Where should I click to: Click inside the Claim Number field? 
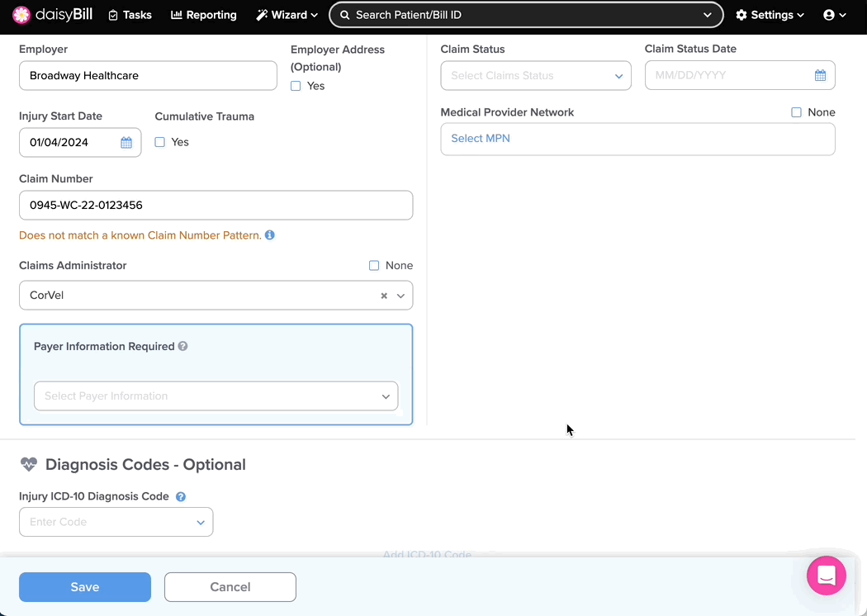(x=216, y=206)
